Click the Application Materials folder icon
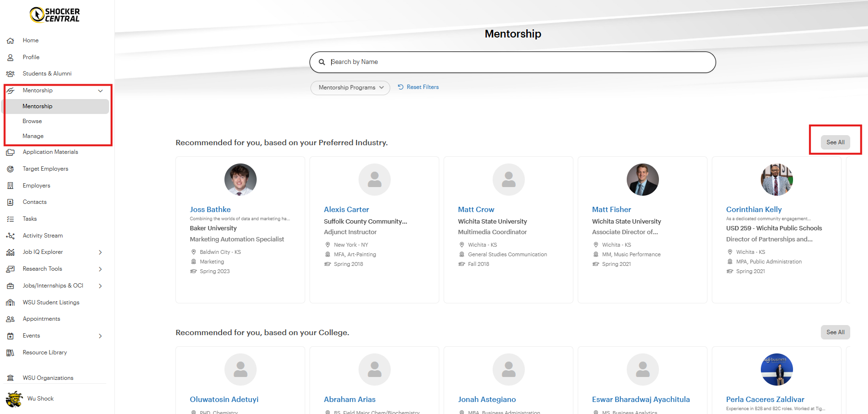 coord(10,152)
